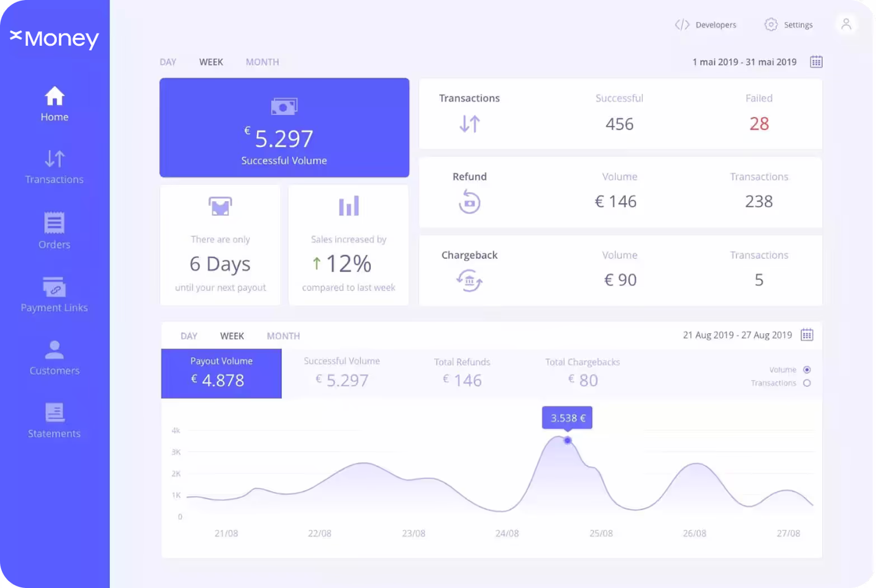This screenshot has width=876, height=588.
Task: Click the Settings gear icon
Action: [771, 25]
